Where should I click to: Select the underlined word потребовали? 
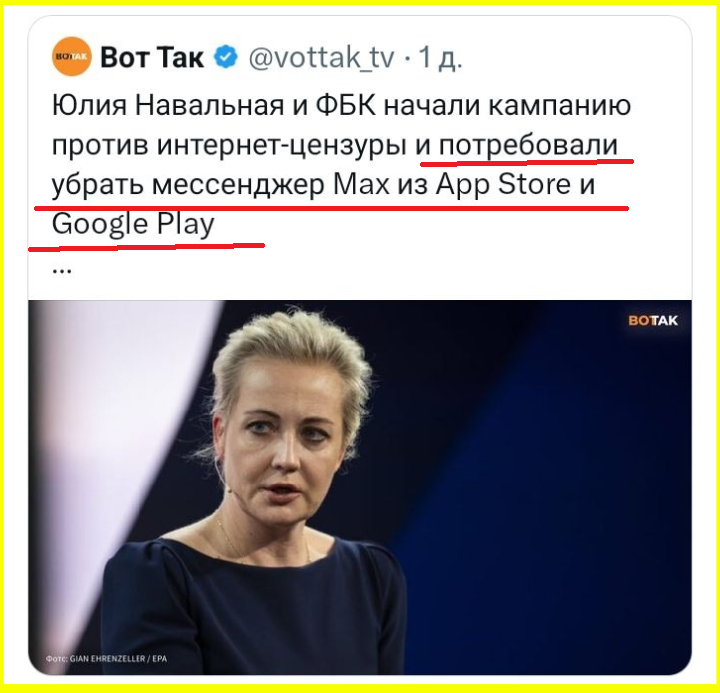(x=528, y=145)
